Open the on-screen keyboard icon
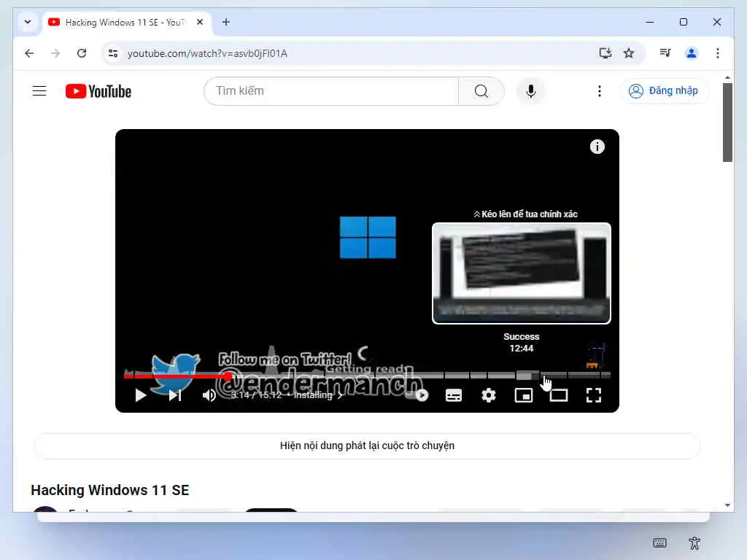747x560 pixels. 659,542
